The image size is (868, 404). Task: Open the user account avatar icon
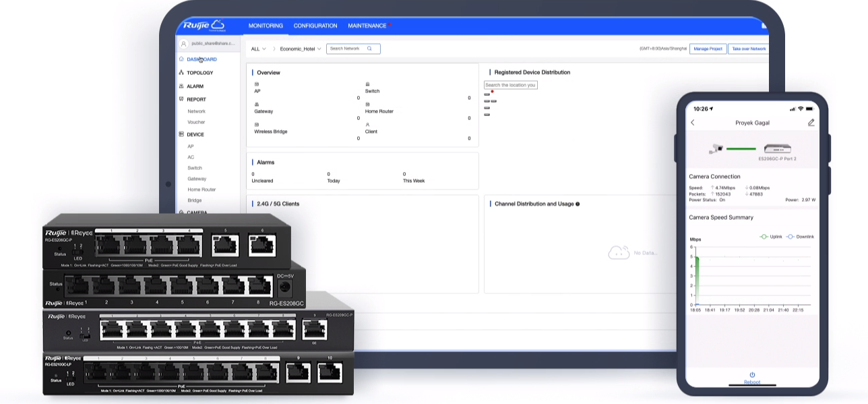coord(183,43)
